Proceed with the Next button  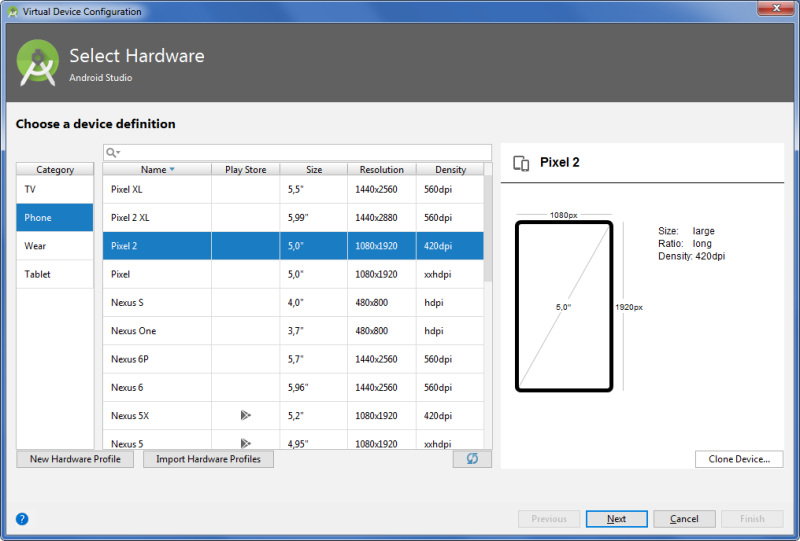click(x=616, y=519)
